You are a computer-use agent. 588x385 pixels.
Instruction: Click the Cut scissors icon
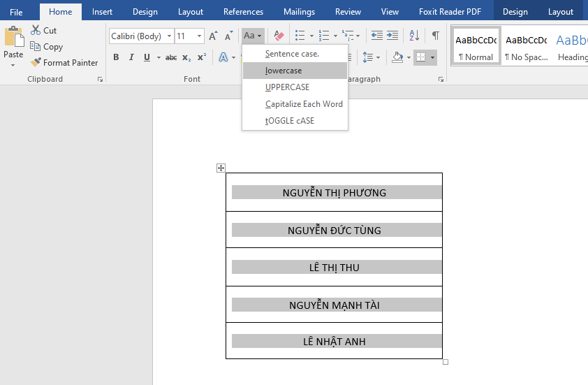point(36,30)
